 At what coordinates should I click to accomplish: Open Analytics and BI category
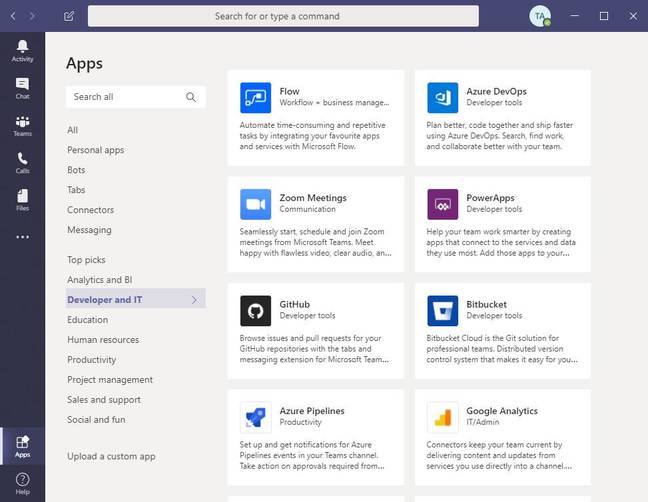[x=100, y=280]
